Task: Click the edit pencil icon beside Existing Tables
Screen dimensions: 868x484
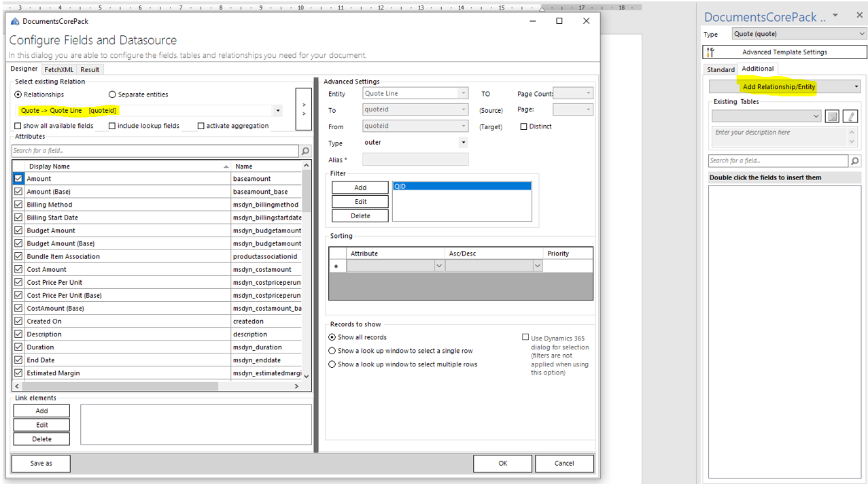Action: coord(850,116)
